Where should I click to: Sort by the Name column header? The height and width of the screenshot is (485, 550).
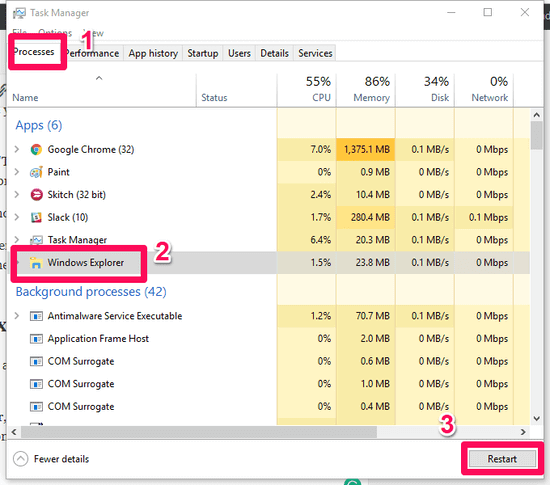pos(25,98)
